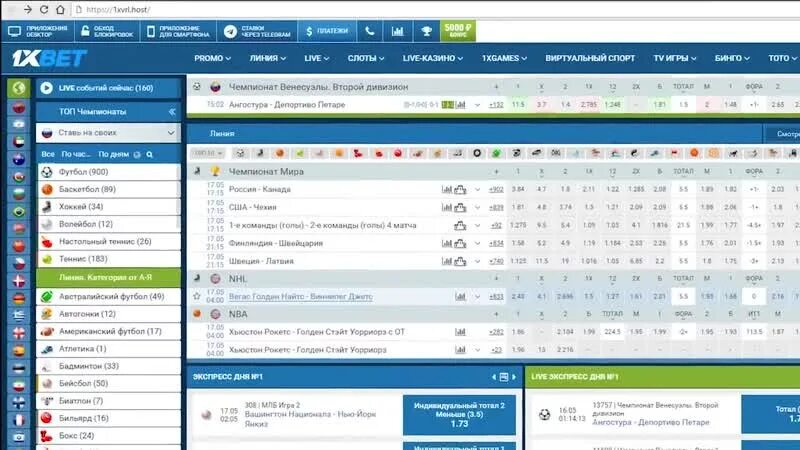800x450 pixels.
Task: Open Волейбол (12) category
Action: click(109, 224)
